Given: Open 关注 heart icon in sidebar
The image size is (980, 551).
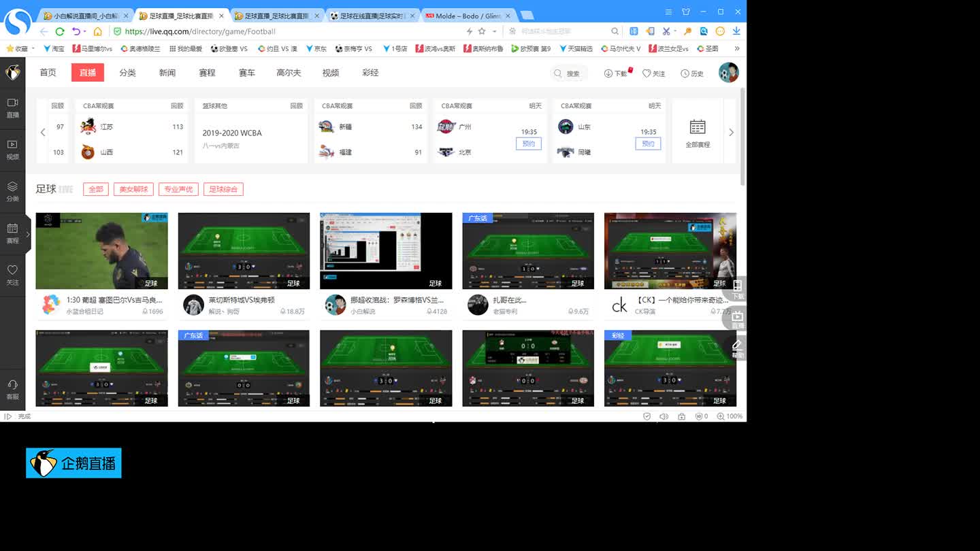Looking at the screenshot, I should [x=12, y=270].
